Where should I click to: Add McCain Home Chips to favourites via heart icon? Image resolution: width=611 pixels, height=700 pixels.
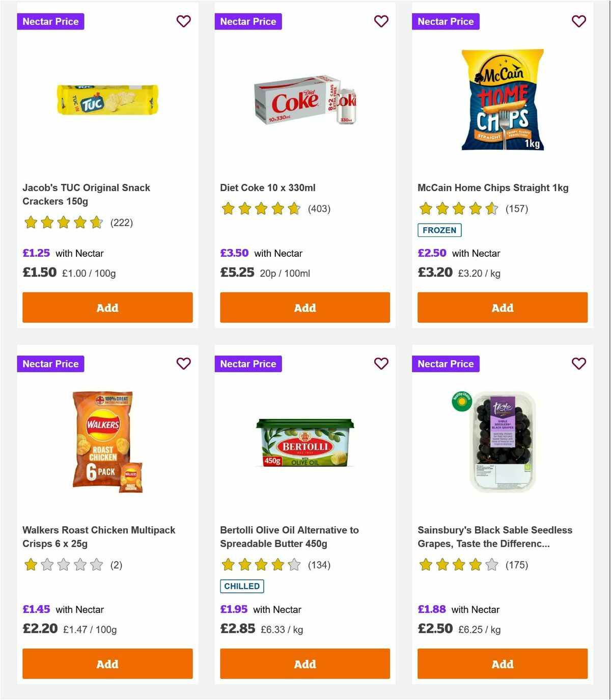click(578, 21)
